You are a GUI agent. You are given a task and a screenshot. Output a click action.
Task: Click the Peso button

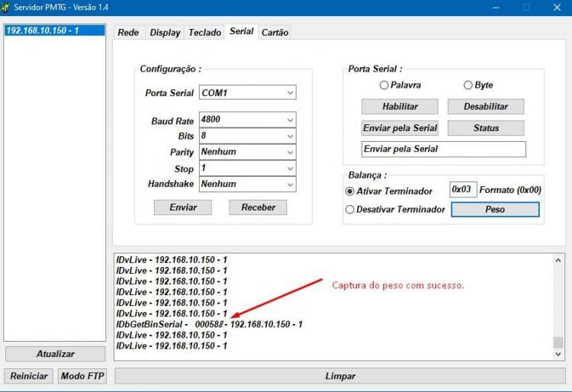coord(495,209)
